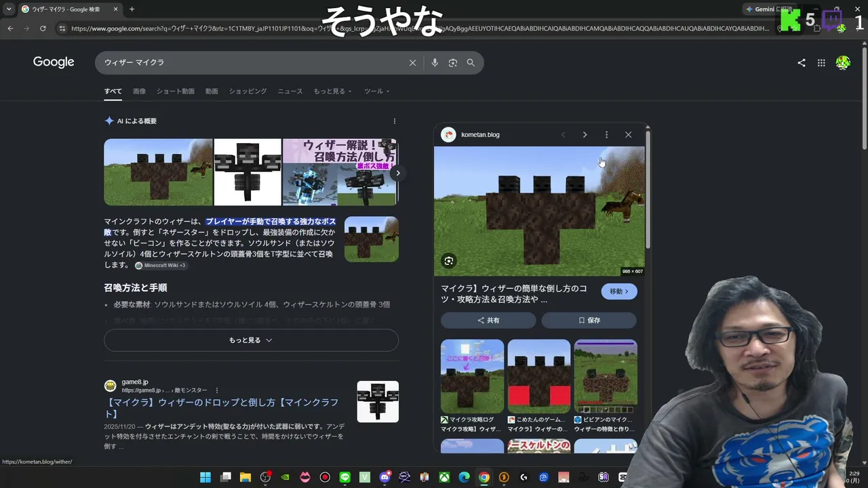This screenshot has height=488, width=868.
Task: Open a new browser tab
Action: [132, 9]
